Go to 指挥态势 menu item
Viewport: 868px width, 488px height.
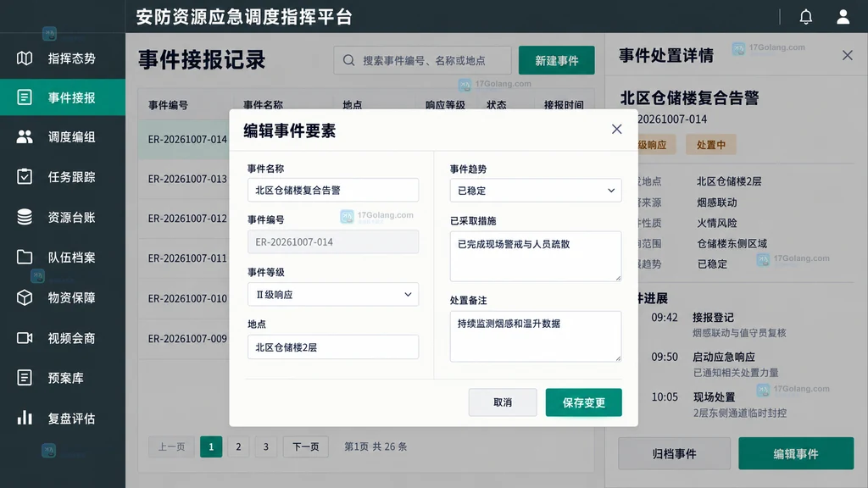[63, 58]
